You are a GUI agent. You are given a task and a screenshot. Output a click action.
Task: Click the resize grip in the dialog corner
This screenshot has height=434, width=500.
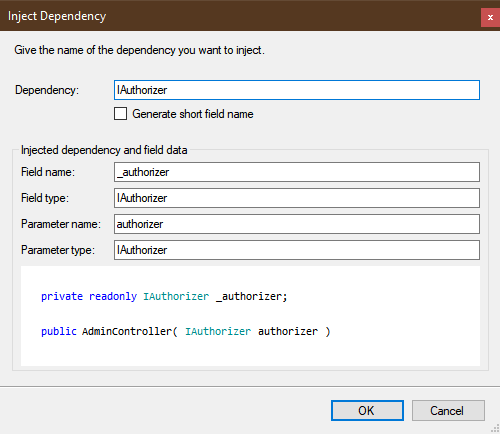click(495, 429)
